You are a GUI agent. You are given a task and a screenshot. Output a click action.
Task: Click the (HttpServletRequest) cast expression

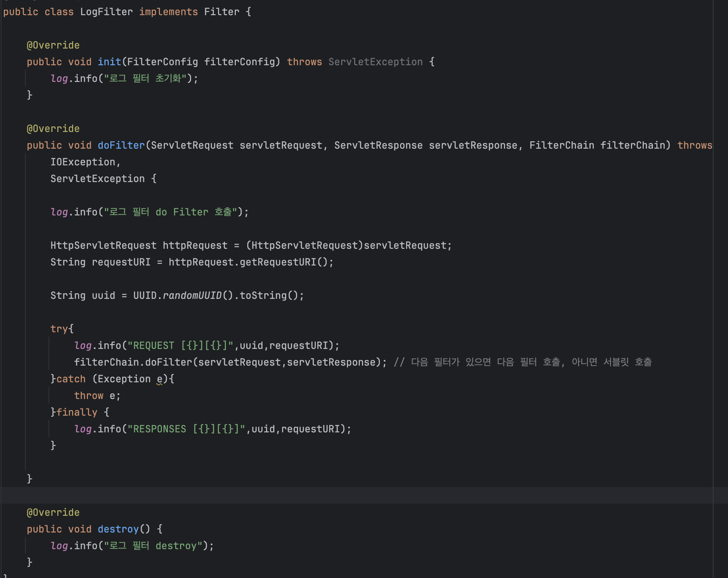[304, 245]
